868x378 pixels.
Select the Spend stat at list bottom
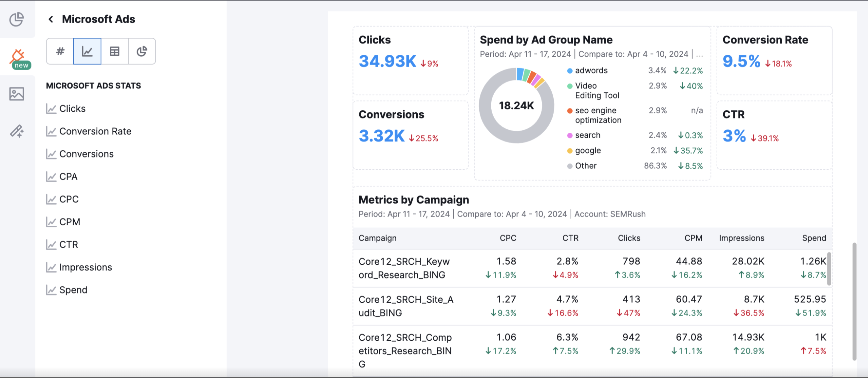(x=73, y=289)
